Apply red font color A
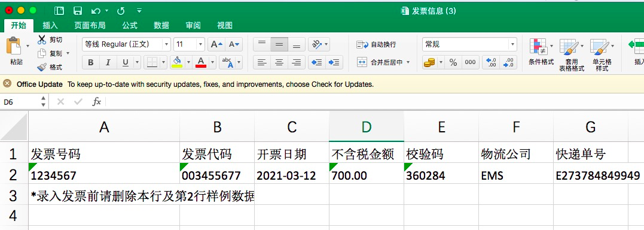644x230 pixels. pyautogui.click(x=201, y=62)
